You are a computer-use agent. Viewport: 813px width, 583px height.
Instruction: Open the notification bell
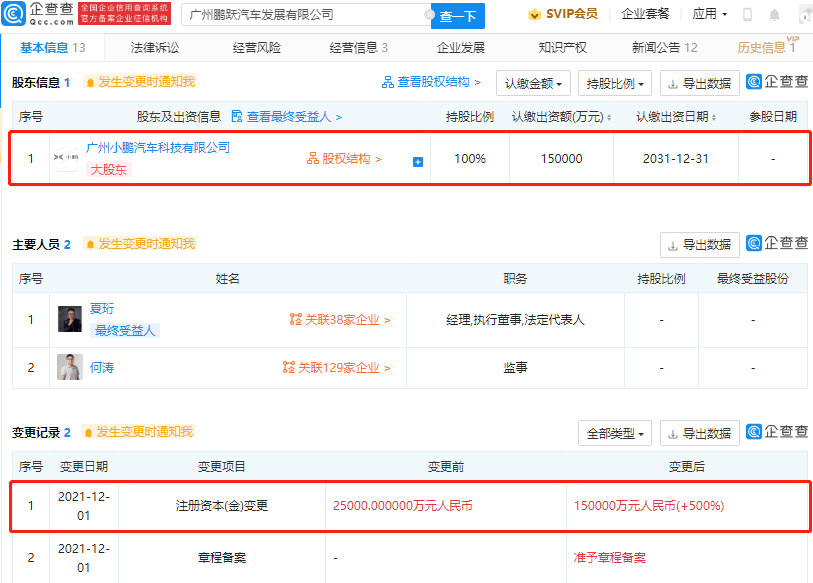774,15
